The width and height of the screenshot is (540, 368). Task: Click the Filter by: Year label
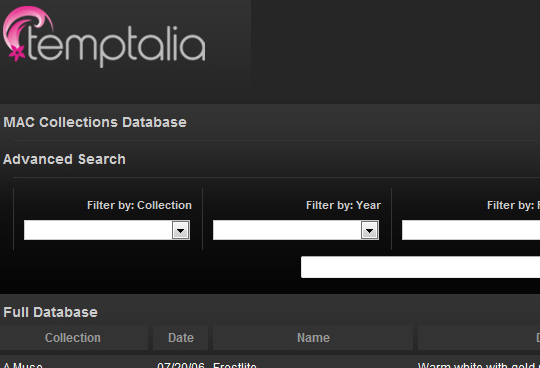[x=343, y=205]
